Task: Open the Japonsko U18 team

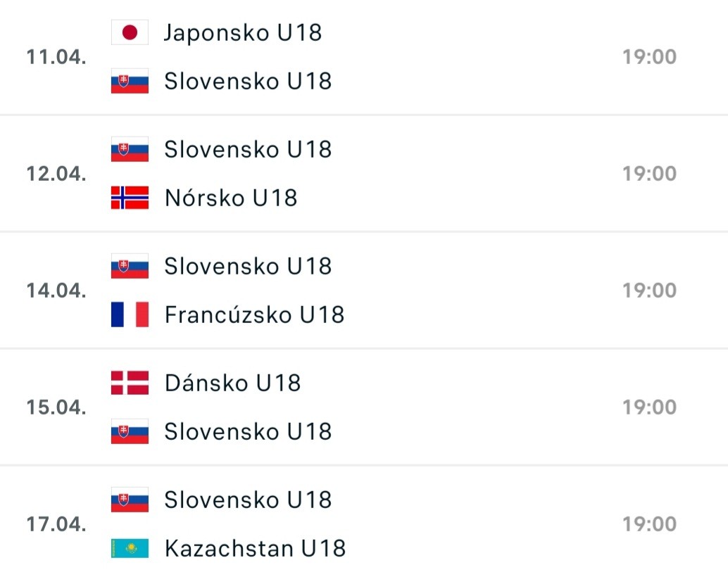Action: coord(243,33)
